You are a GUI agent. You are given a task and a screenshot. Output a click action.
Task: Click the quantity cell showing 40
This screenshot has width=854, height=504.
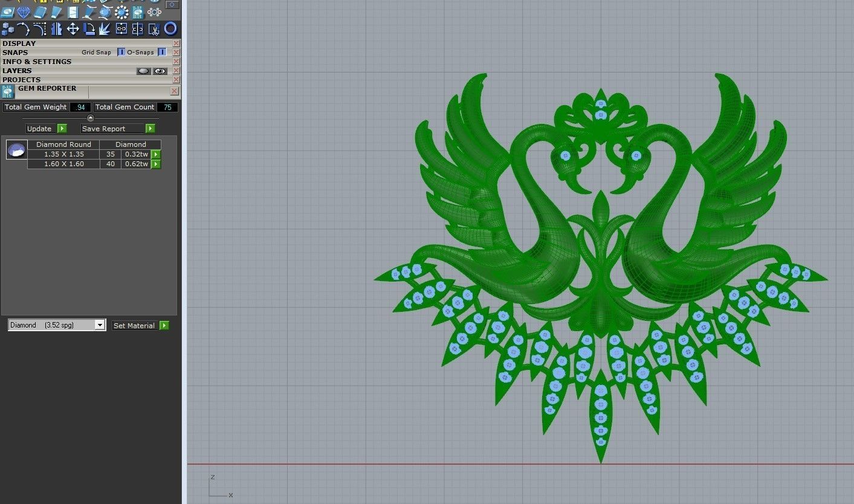111,164
